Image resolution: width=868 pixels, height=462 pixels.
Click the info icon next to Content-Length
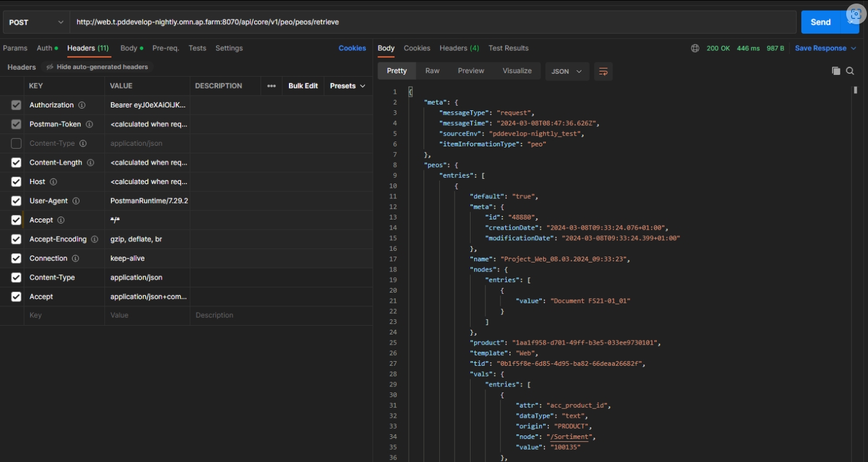(90, 162)
